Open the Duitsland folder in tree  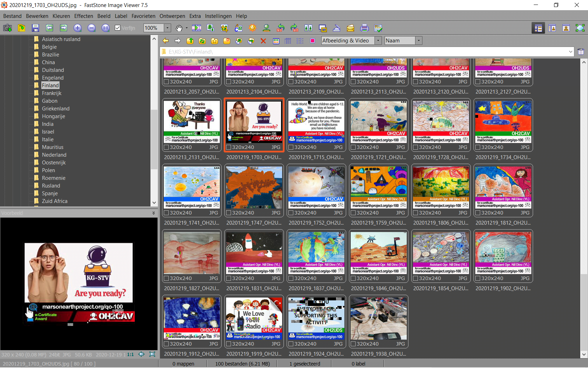click(x=53, y=70)
